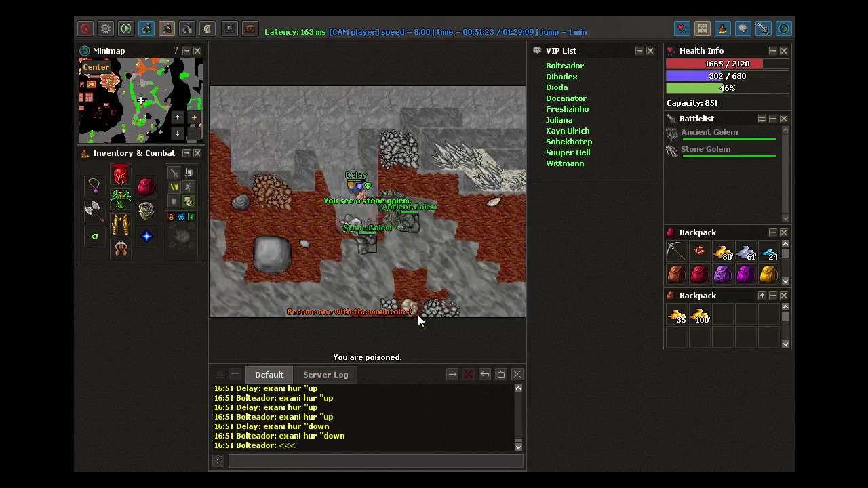
Task: Select the blue star ammo slot
Action: tap(146, 235)
